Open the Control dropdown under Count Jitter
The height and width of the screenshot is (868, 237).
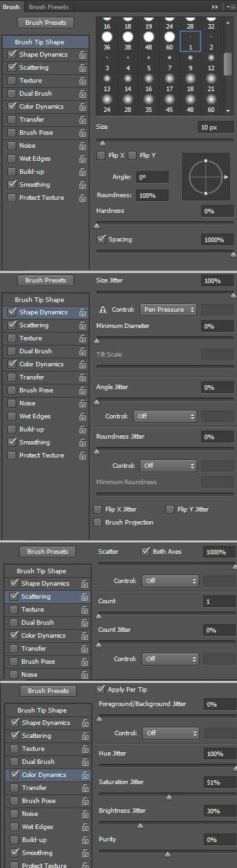(169, 658)
